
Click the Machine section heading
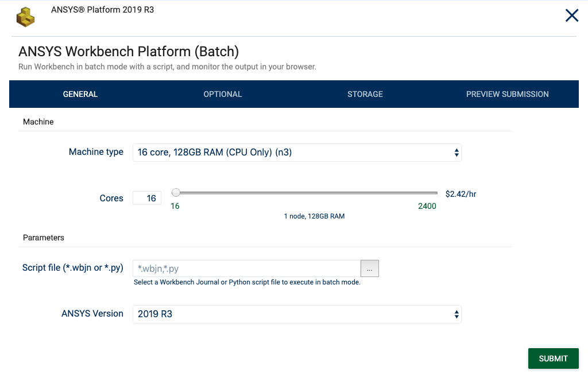(x=38, y=122)
